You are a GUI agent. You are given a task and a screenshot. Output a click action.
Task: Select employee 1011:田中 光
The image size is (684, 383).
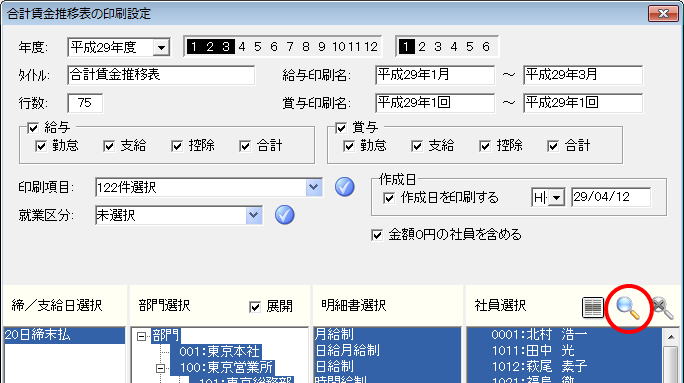pos(564,350)
